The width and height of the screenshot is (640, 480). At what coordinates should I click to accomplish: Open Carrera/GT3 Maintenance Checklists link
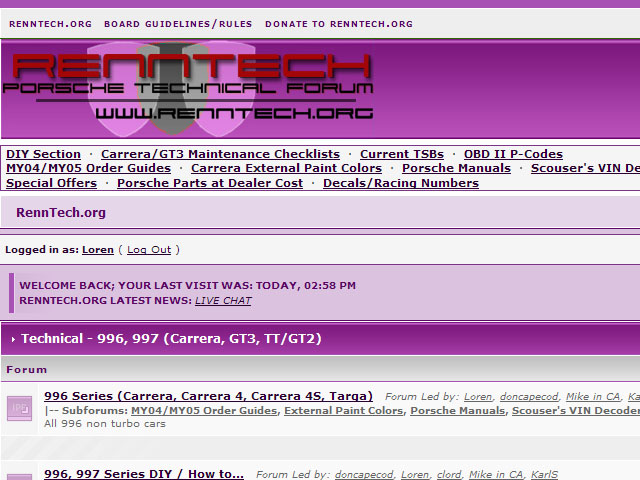tap(220, 154)
